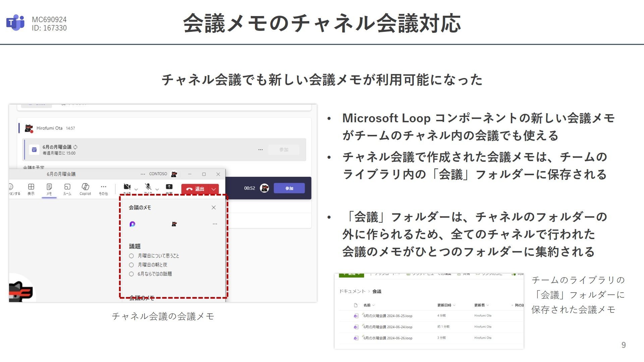
Task: Minimize the 6月の月曜会議 meeting window
Action: click(x=190, y=174)
